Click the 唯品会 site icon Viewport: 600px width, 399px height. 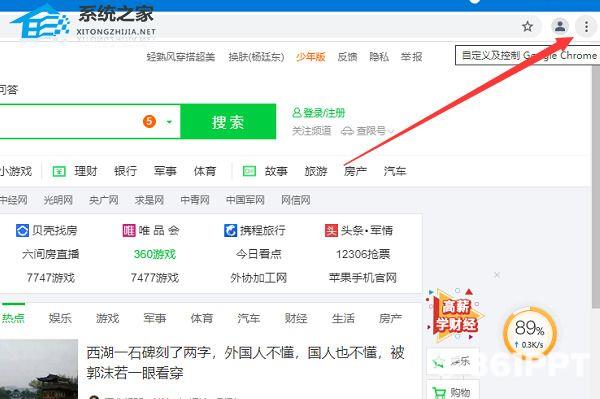coord(129,231)
